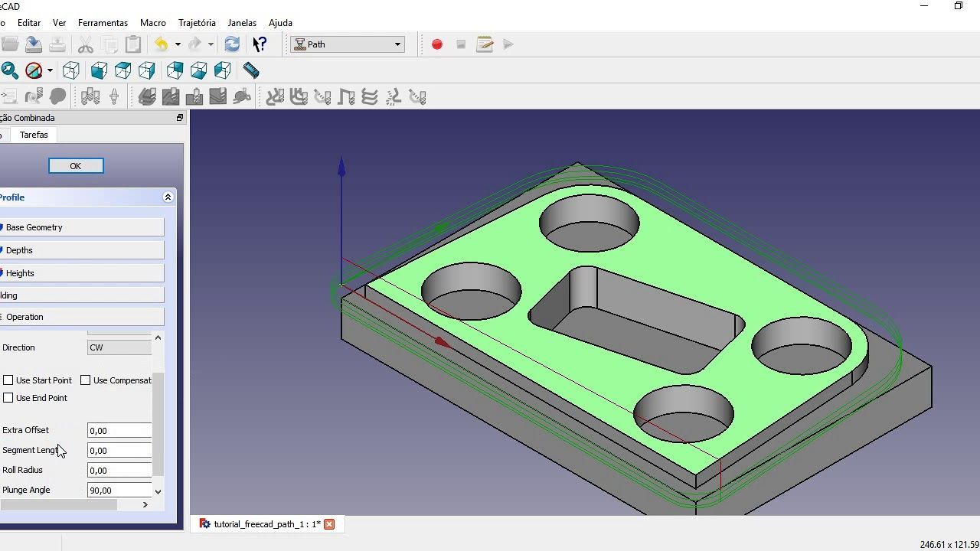Open the Direction dropdown showing CW
Viewport: 980px width, 551px height.
pos(119,347)
